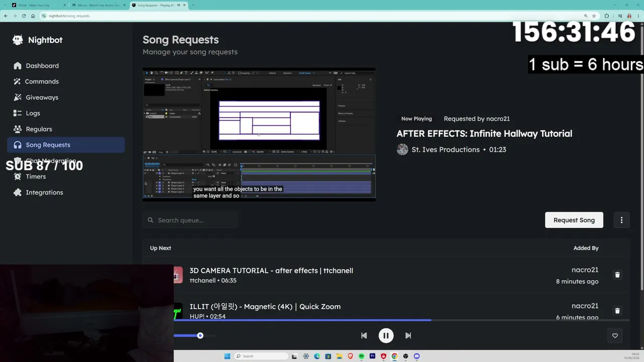
Task: Go to Giveaways section
Action: click(x=66, y=98)
